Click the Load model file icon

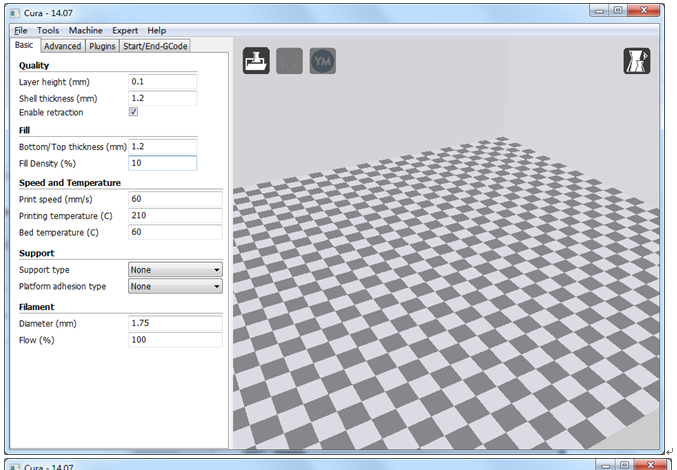click(256, 61)
